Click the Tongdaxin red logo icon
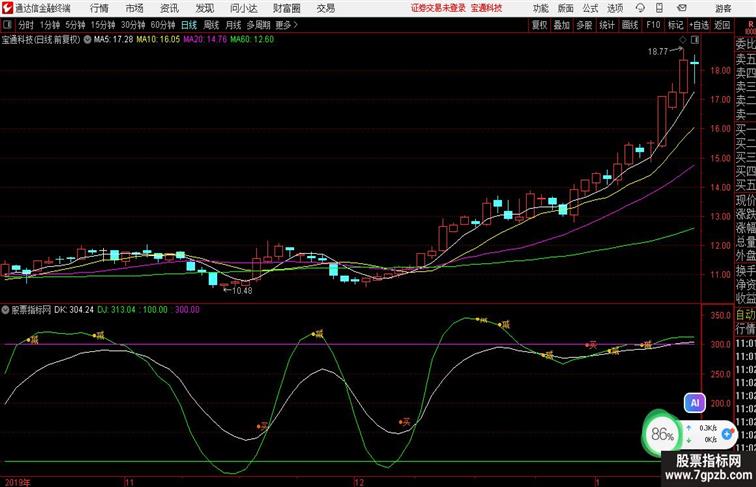The height and width of the screenshot is (487, 756). click(x=7, y=8)
